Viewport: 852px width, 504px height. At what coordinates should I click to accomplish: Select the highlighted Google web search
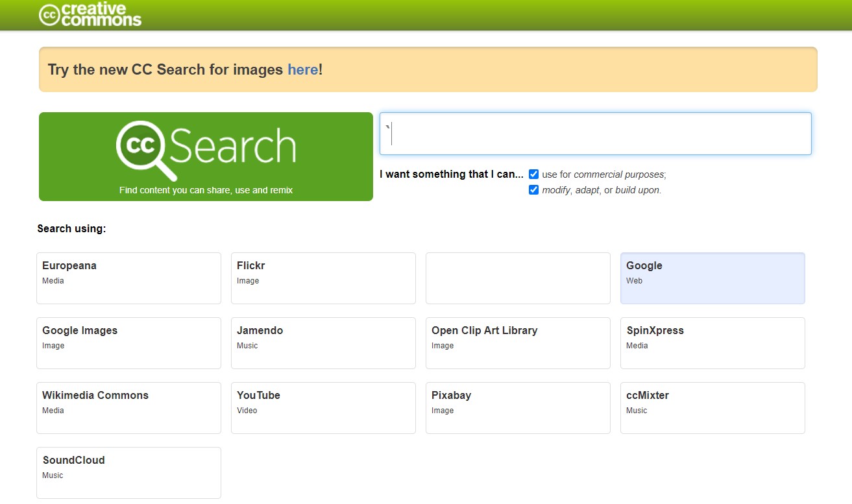click(712, 278)
